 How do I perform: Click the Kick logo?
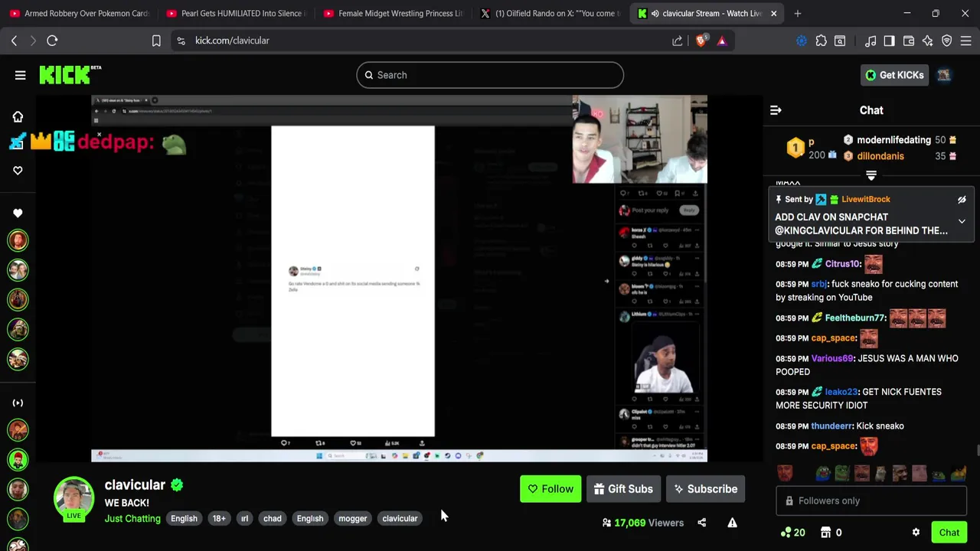pos(70,74)
